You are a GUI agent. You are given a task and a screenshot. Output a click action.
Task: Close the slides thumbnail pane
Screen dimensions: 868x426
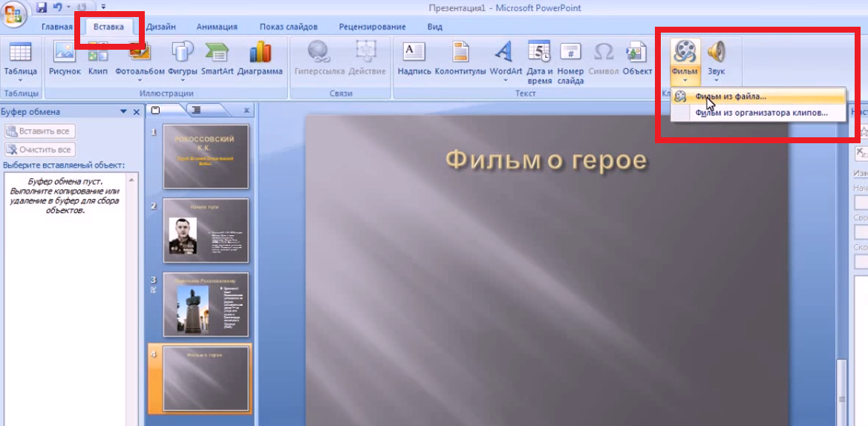pyautogui.click(x=247, y=111)
